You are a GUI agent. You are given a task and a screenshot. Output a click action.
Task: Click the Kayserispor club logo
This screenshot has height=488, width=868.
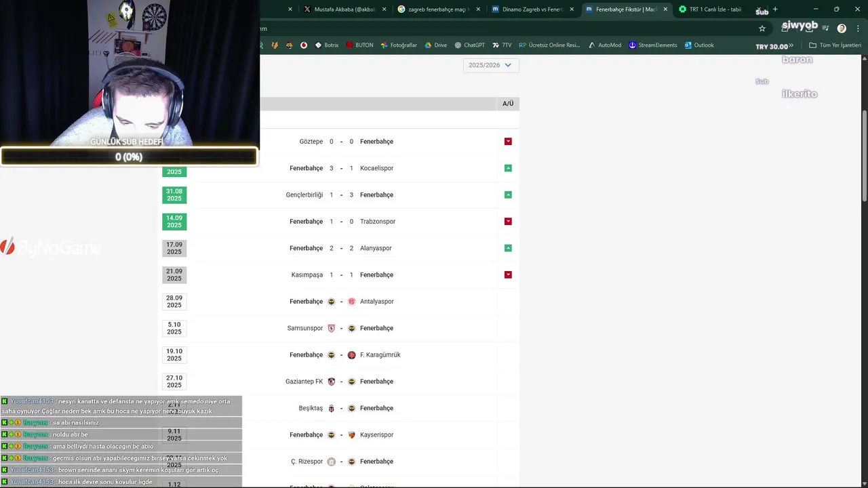[351, 435]
